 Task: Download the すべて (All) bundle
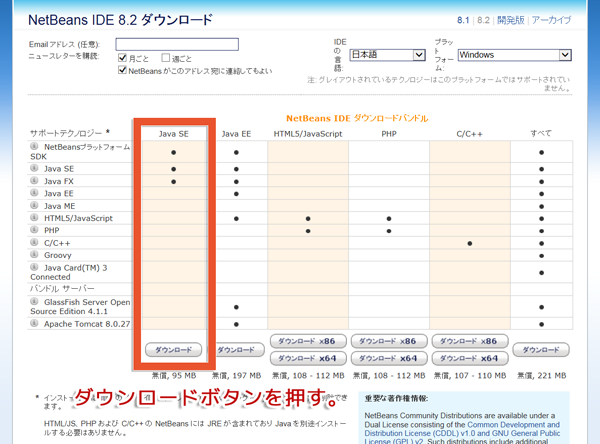[541, 350]
